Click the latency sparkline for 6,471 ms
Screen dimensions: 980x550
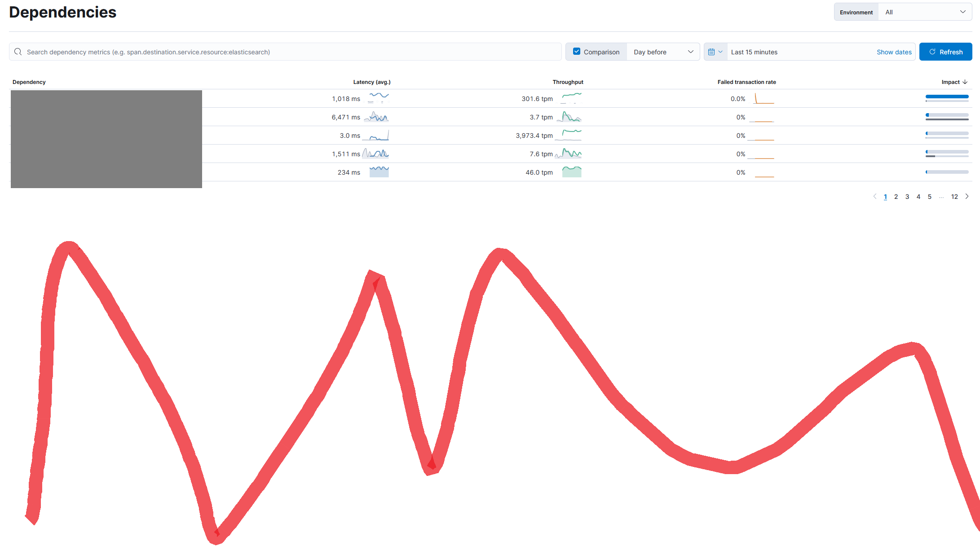click(376, 117)
